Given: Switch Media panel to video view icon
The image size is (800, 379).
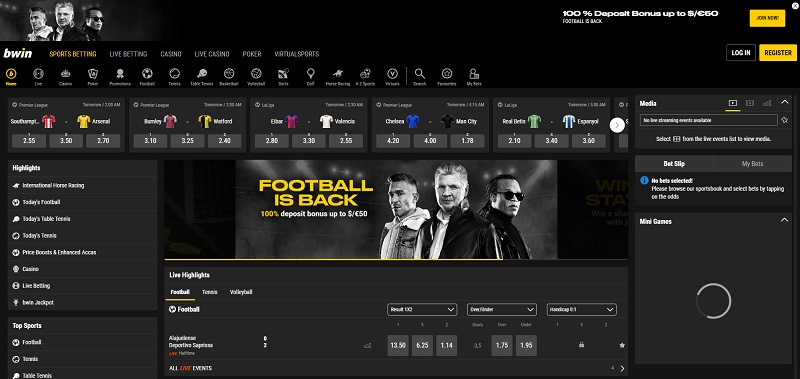Looking at the screenshot, I should [733, 103].
